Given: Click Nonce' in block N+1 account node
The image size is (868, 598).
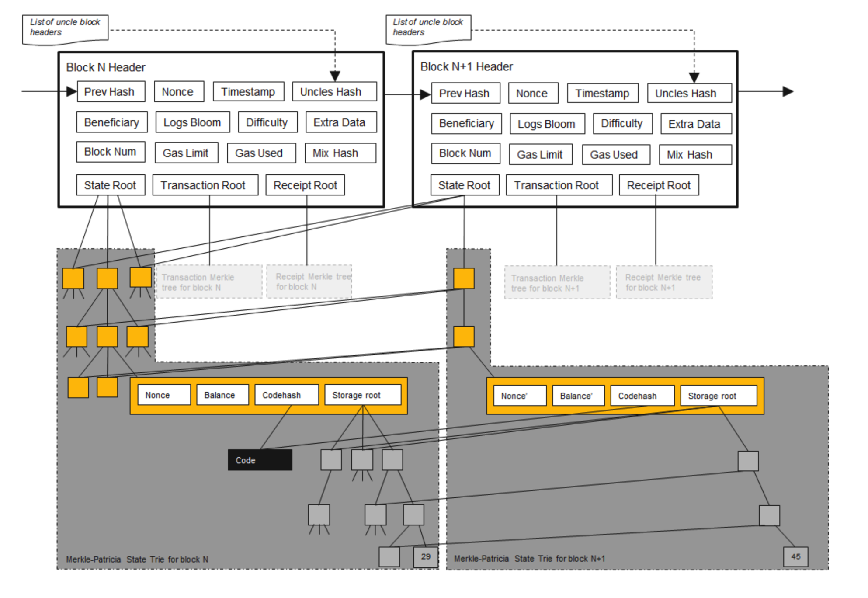Looking at the screenshot, I should tap(520, 396).
